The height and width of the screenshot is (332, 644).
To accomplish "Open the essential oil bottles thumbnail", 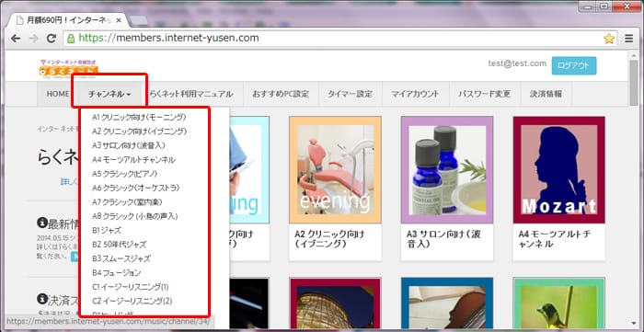I will [x=447, y=170].
